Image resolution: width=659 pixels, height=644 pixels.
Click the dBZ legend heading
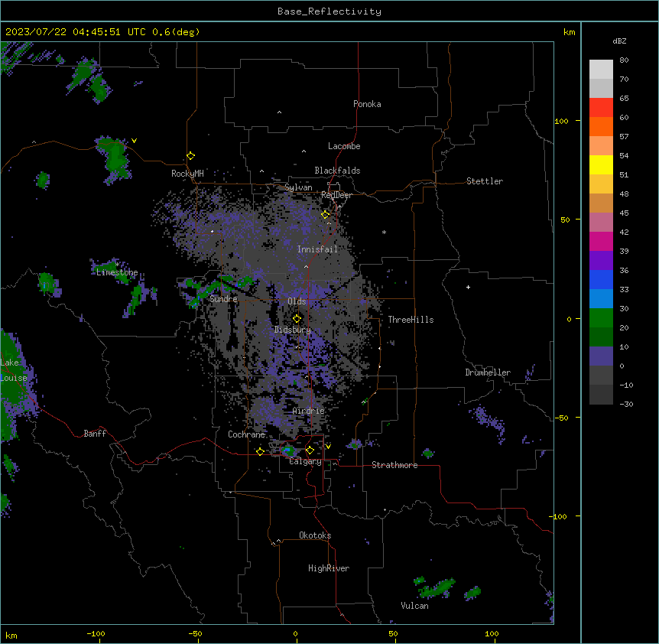pyautogui.click(x=619, y=41)
